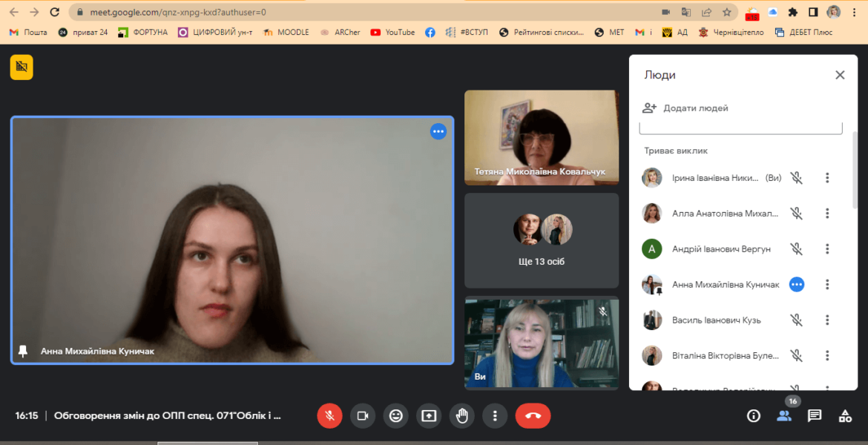
Task: Open options menu for Анна Михайлівна Куничак
Action: [x=827, y=285]
